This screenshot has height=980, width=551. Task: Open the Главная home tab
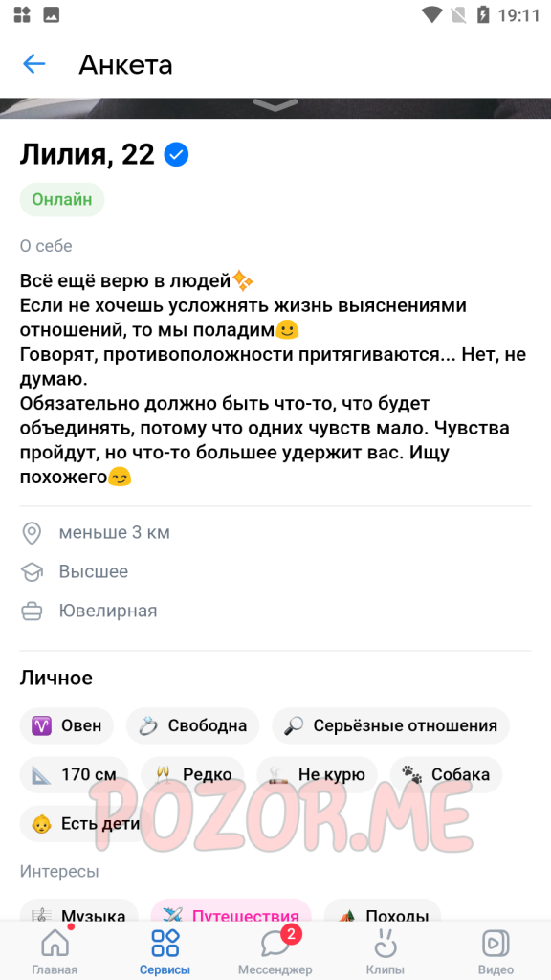(x=55, y=951)
